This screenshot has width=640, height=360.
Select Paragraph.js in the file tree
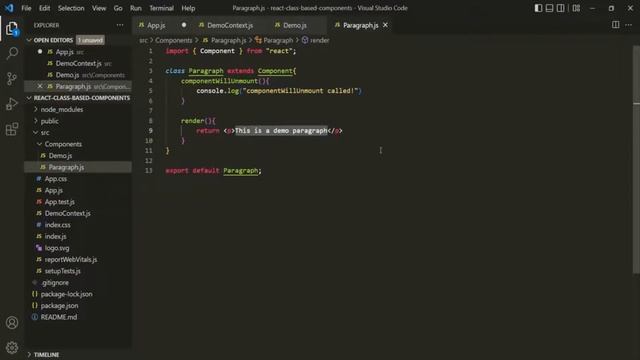click(x=66, y=167)
